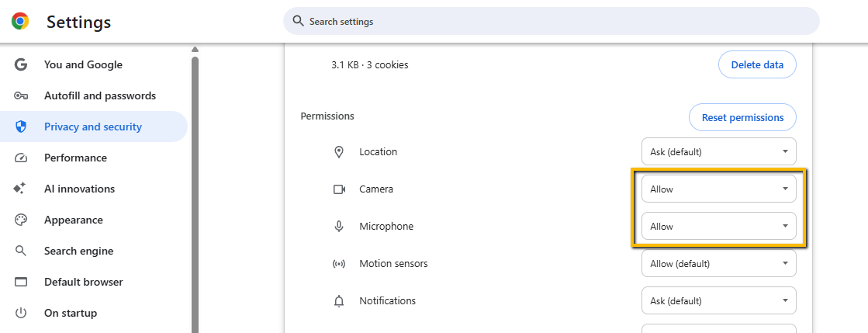The image size is (868, 333).
Task: Open the Camera permission dropdown
Action: click(718, 189)
